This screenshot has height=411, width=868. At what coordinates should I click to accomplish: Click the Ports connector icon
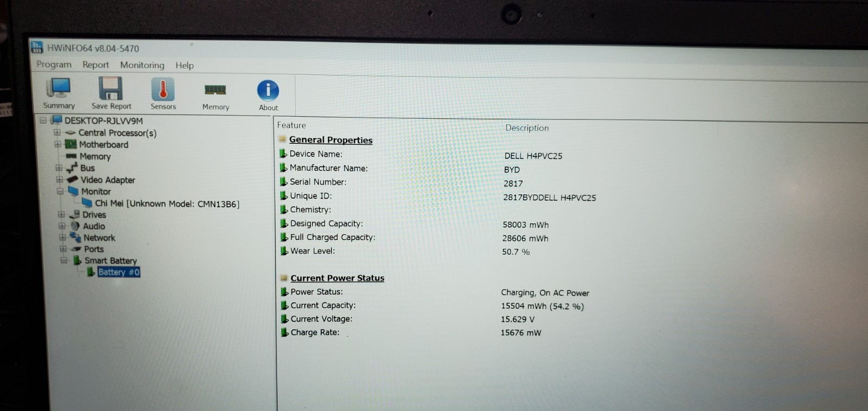76,249
